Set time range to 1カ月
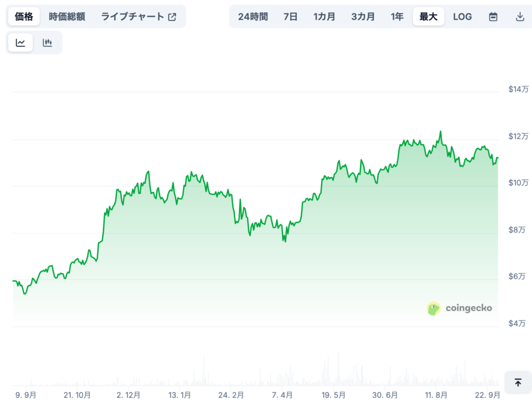This screenshot has width=532, height=405. click(324, 17)
